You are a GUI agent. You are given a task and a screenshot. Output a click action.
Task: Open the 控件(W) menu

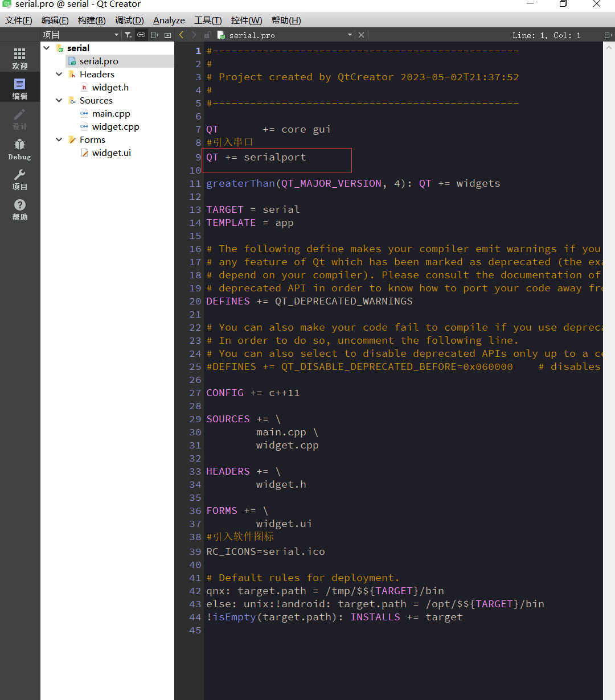(247, 20)
